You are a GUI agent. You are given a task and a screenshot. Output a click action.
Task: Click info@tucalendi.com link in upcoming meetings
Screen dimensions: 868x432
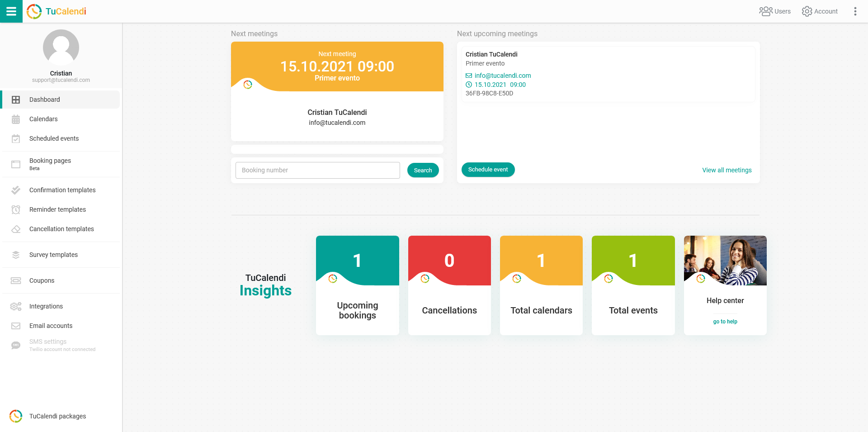point(503,76)
